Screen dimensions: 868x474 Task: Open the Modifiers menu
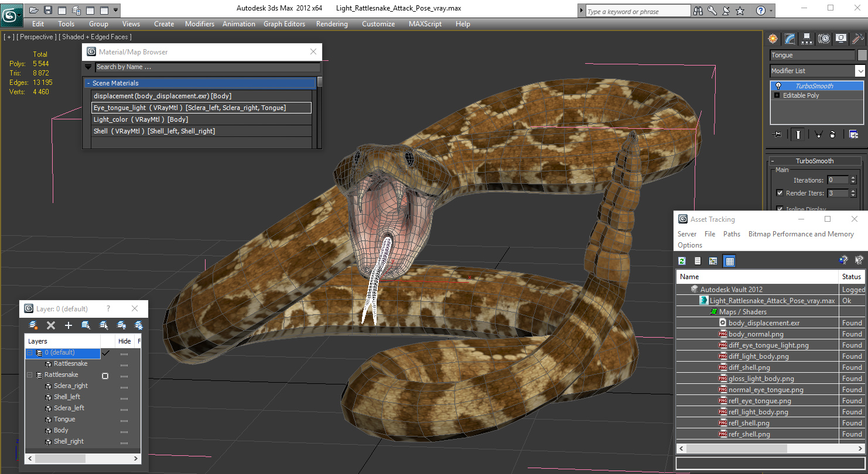point(200,24)
